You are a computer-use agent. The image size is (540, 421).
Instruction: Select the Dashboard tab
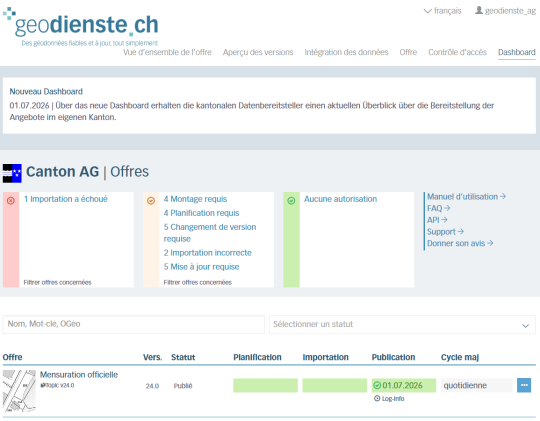tap(517, 52)
